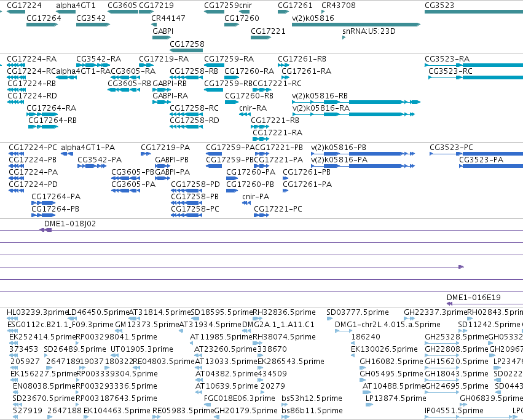
Task: Click the CG17264 gene feature
Action: [42, 25]
